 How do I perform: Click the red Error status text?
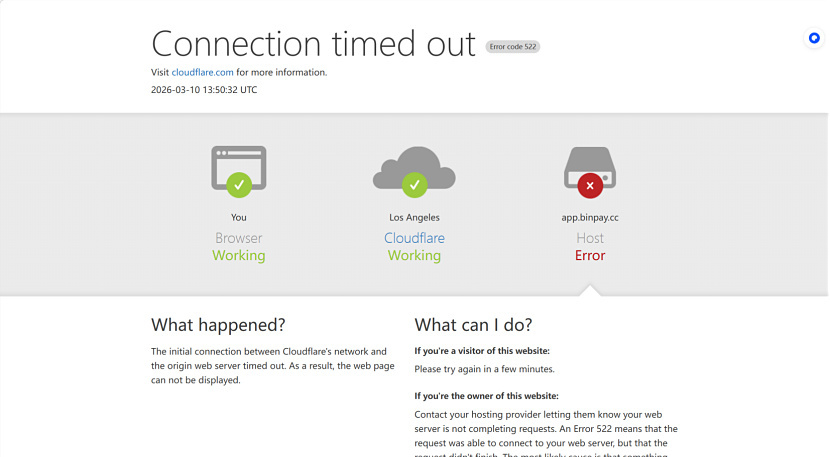tap(590, 255)
